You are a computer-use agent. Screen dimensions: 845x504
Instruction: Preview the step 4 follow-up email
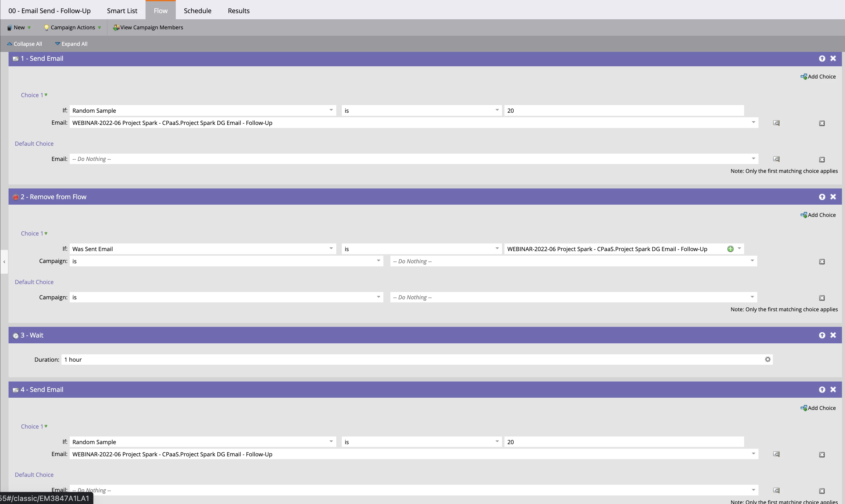tap(776, 454)
